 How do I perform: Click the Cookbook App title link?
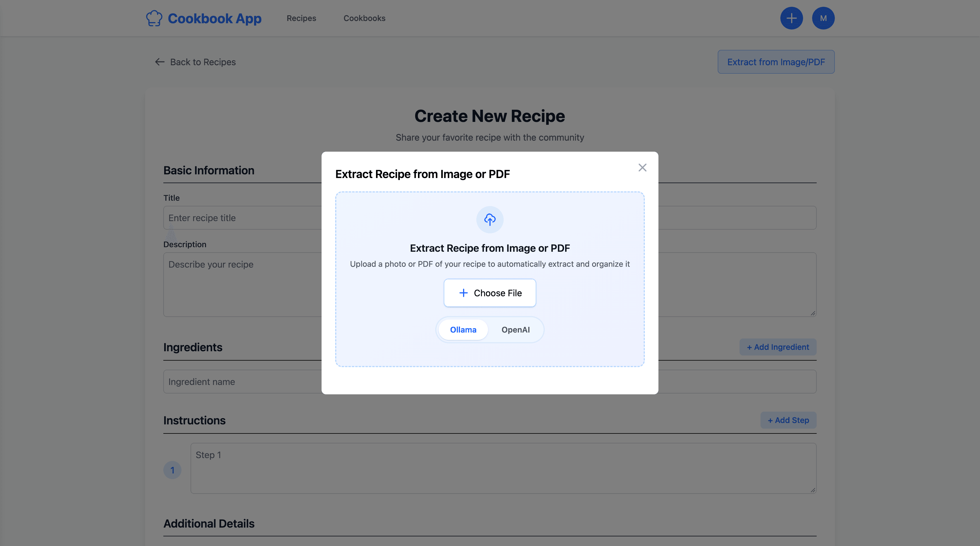tap(215, 18)
